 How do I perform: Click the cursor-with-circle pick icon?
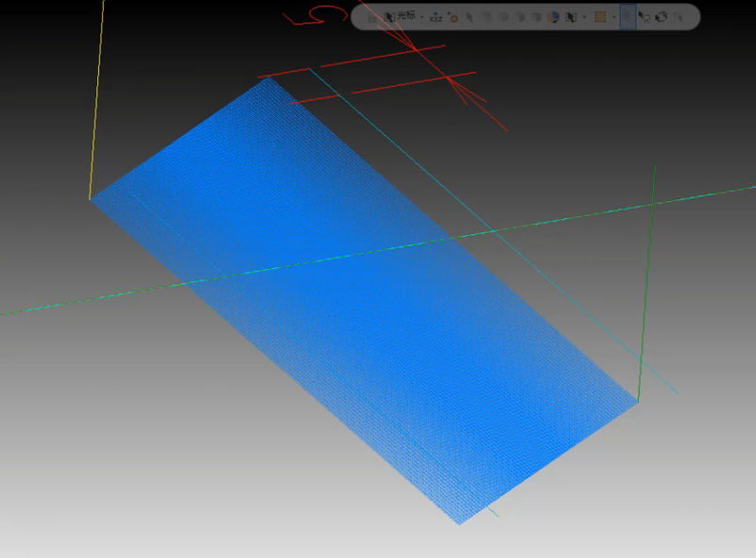644,17
